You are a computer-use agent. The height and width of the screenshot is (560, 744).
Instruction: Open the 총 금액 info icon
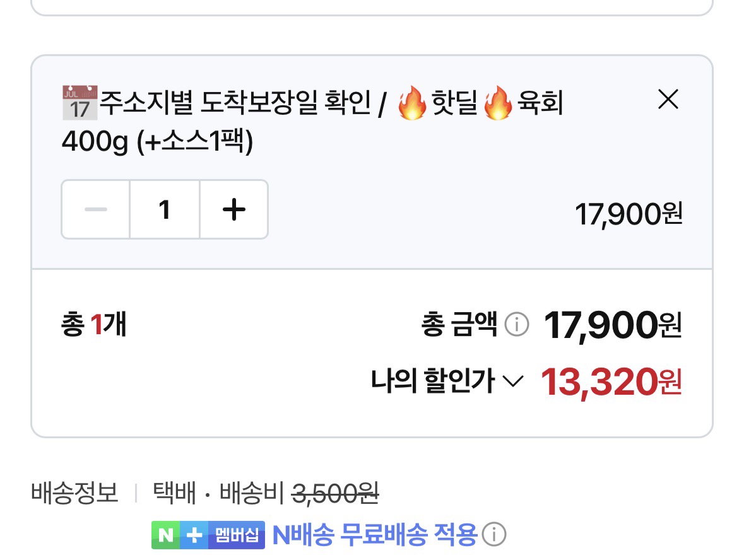pyautogui.click(x=517, y=325)
